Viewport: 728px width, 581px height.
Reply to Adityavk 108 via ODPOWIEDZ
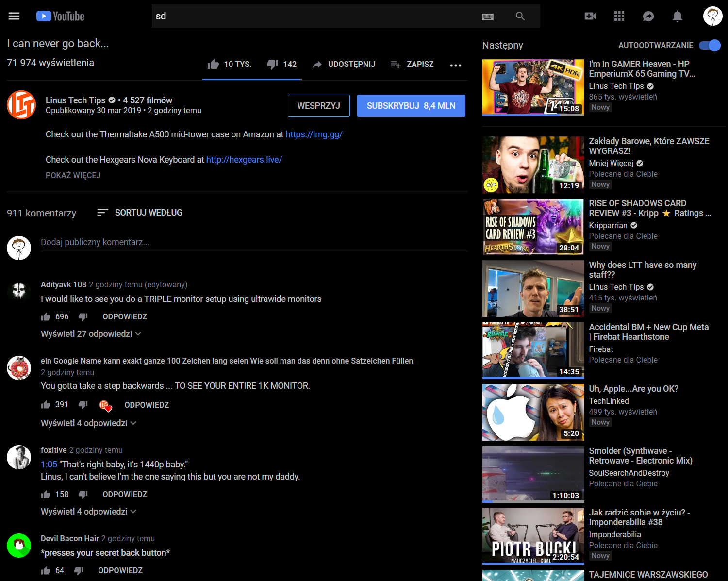125,317
